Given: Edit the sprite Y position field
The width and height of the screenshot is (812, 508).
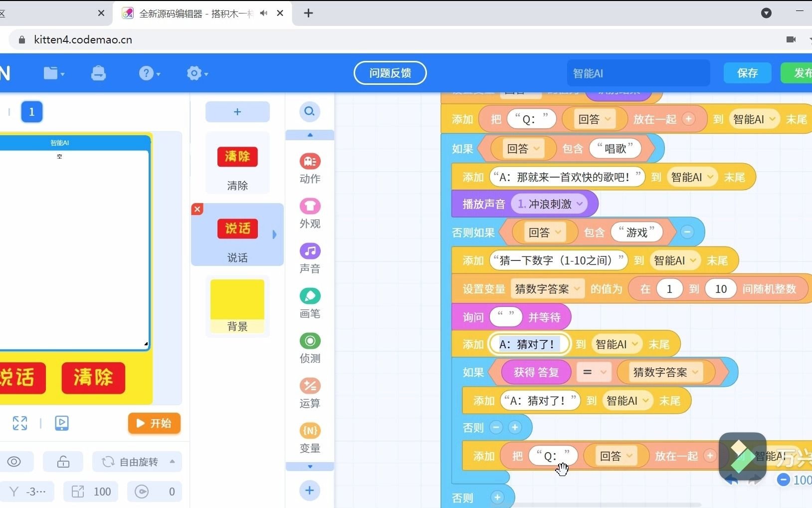Looking at the screenshot, I should (x=27, y=492).
